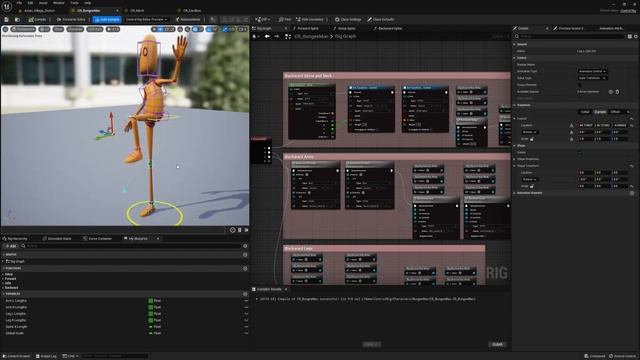Screen dimensions: 640x360
Task: Select the Leg L Lengths variable
Action: tap(16, 314)
